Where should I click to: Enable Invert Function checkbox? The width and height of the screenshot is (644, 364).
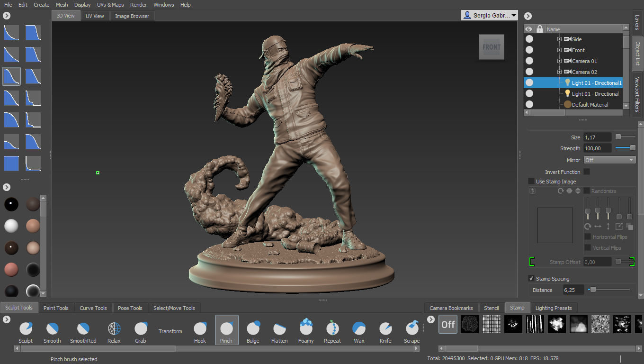click(x=587, y=172)
